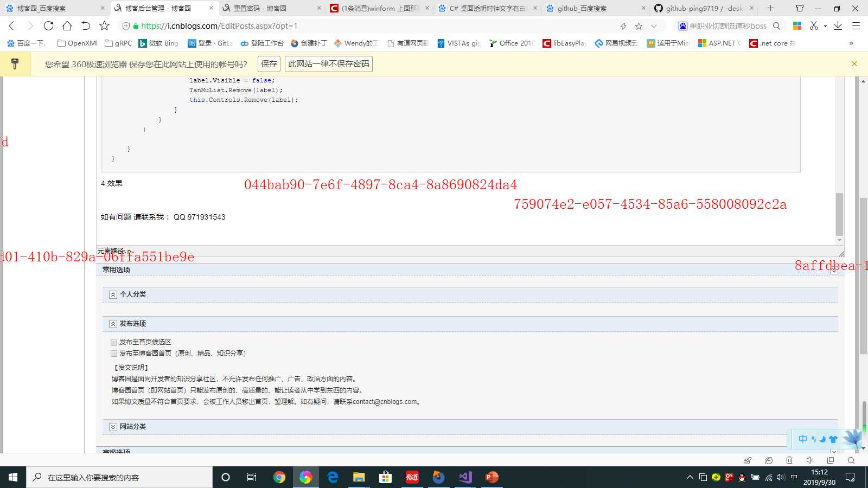Click the trash icon in status bar
The width and height of the screenshot is (868, 488).
click(x=789, y=460)
